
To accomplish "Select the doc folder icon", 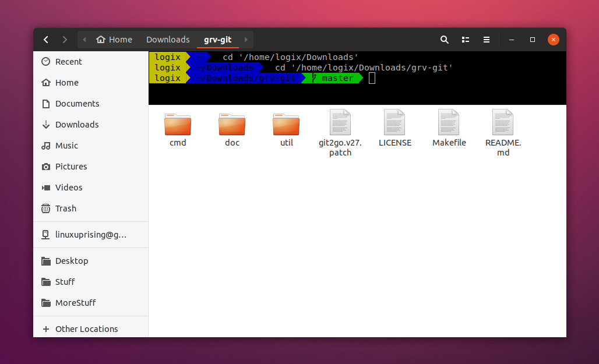I will click(x=232, y=124).
